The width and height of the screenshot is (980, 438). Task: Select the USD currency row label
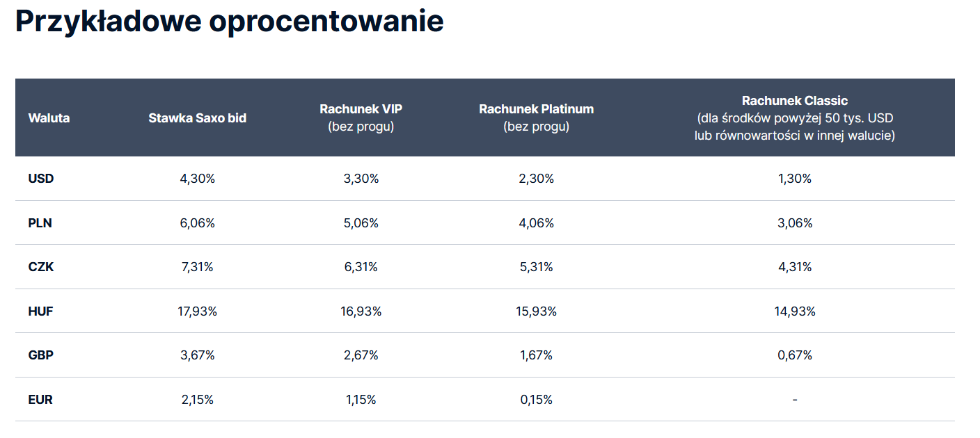coord(41,179)
